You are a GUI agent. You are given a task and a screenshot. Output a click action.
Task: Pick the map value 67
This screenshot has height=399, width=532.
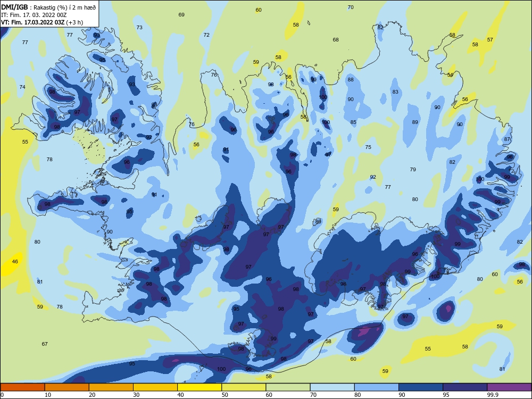tap(45, 344)
